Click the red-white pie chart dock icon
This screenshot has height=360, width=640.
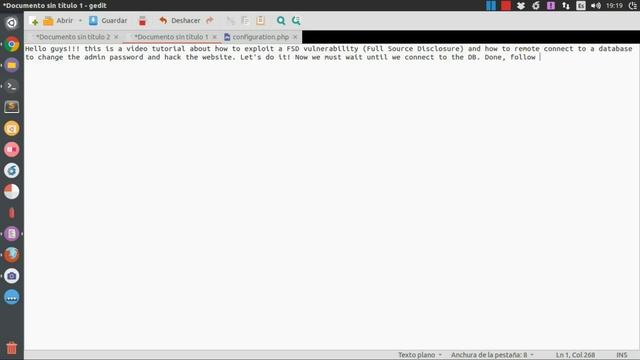(11, 191)
